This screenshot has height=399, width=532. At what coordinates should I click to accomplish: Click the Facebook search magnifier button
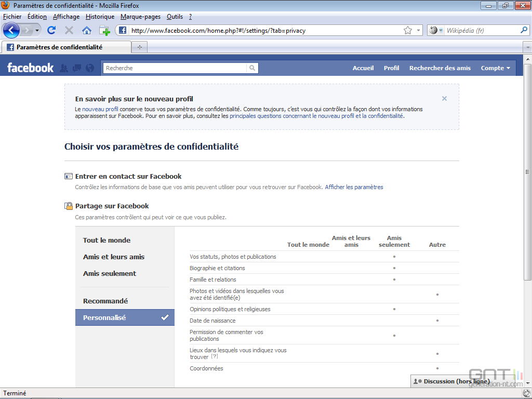tap(252, 68)
